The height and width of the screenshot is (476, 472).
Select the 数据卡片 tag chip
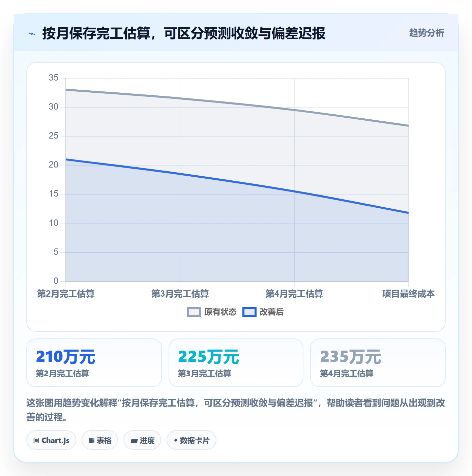pyautogui.click(x=191, y=440)
